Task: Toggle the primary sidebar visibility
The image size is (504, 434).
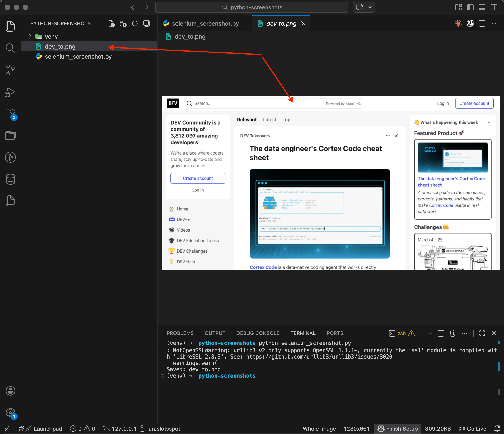Action: pos(470,7)
